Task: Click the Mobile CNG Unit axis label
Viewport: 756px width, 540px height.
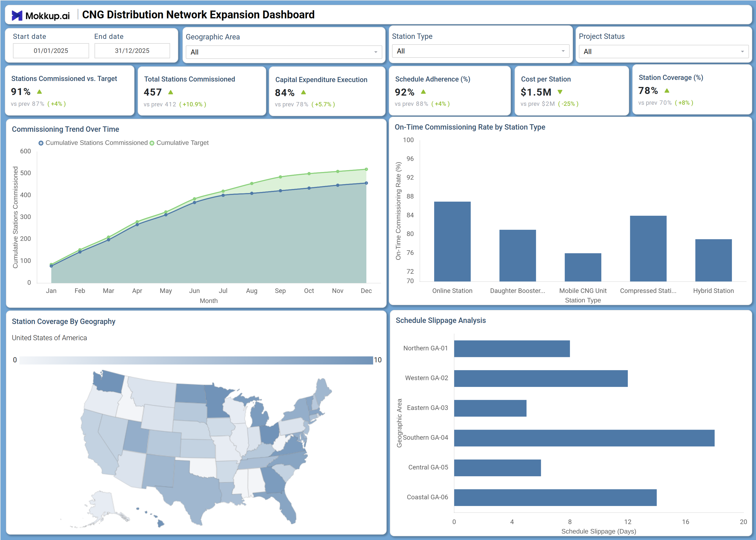Action: click(x=583, y=291)
